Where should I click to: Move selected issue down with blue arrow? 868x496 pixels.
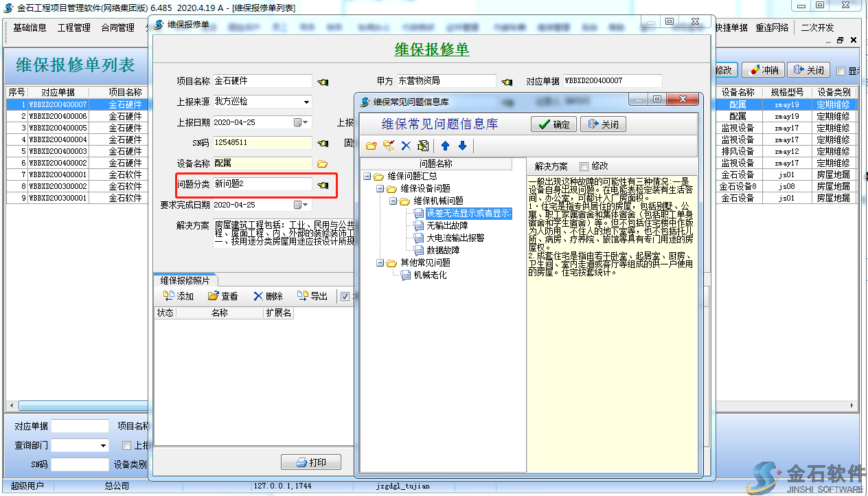click(x=462, y=146)
